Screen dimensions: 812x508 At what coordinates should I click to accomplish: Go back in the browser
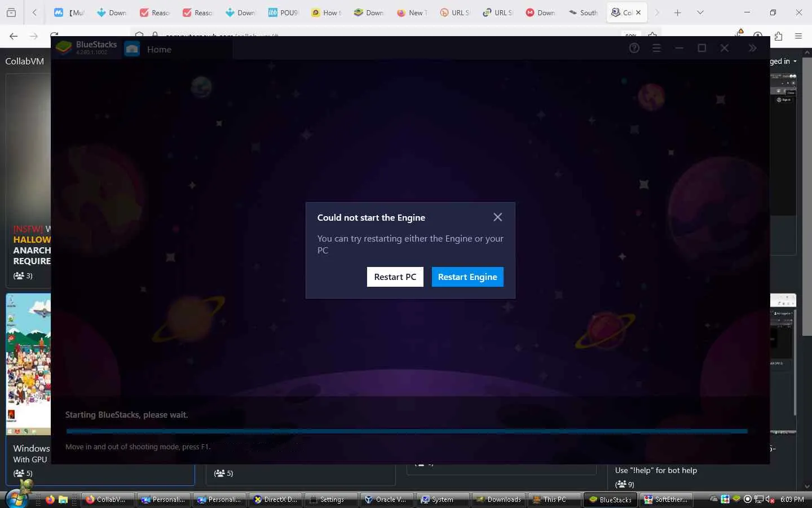pos(14,36)
